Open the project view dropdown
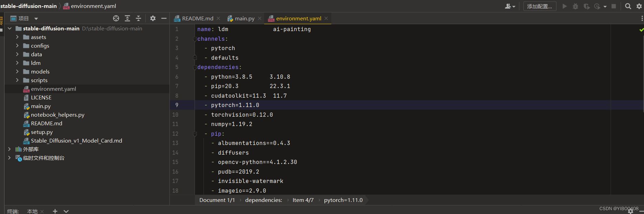This screenshot has width=644, height=214. [x=36, y=19]
